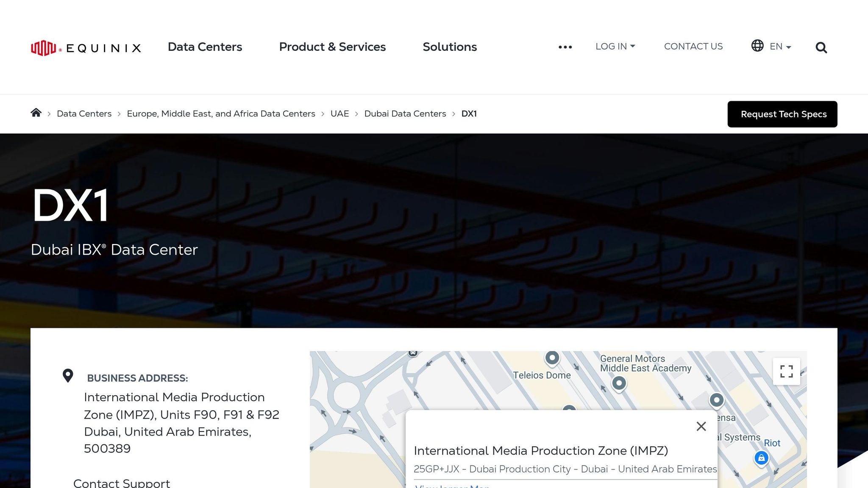Open the Solutions menu
The width and height of the screenshot is (868, 488).
pyautogui.click(x=450, y=47)
